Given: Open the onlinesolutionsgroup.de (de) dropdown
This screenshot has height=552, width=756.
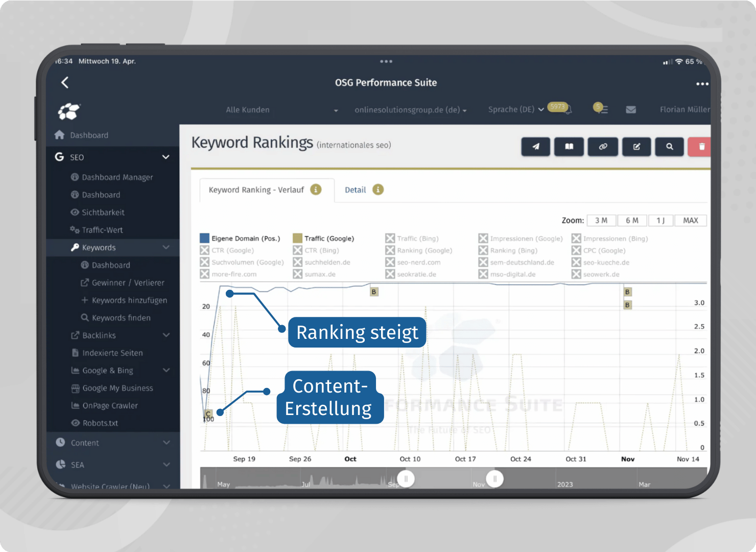Looking at the screenshot, I should point(411,110).
